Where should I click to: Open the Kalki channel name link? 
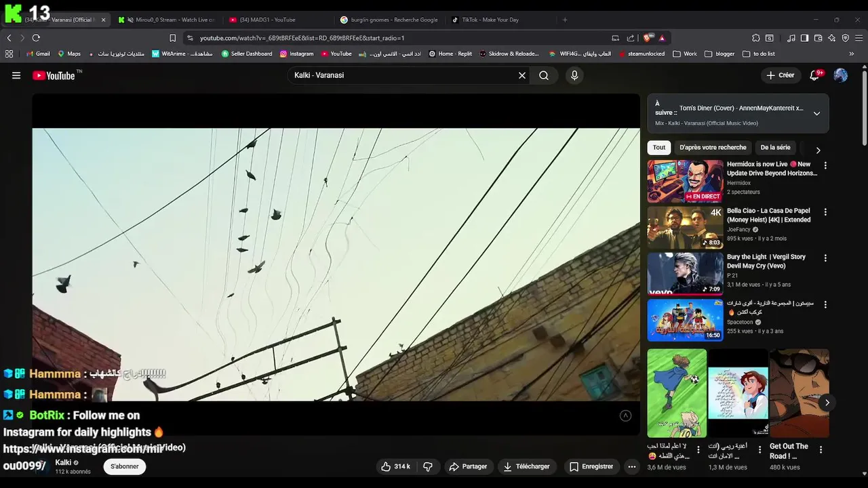click(x=63, y=462)
